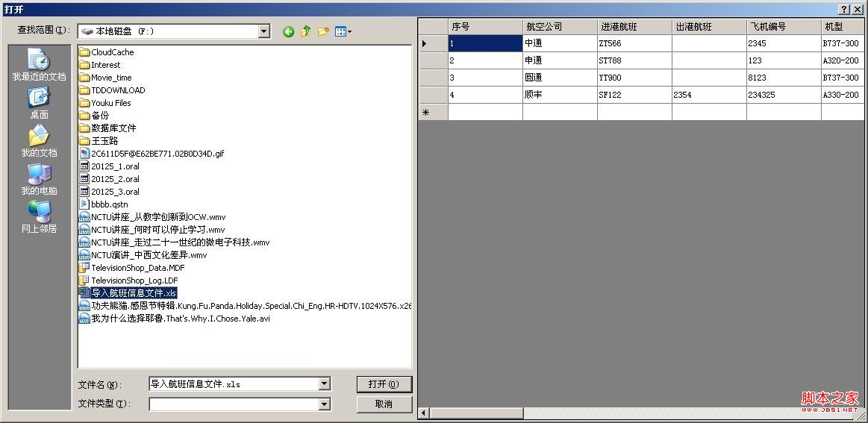Select the Why.I.Chose.Yale.avi file
The height and width of the screenshot is (423, 868).
[175, 319]
